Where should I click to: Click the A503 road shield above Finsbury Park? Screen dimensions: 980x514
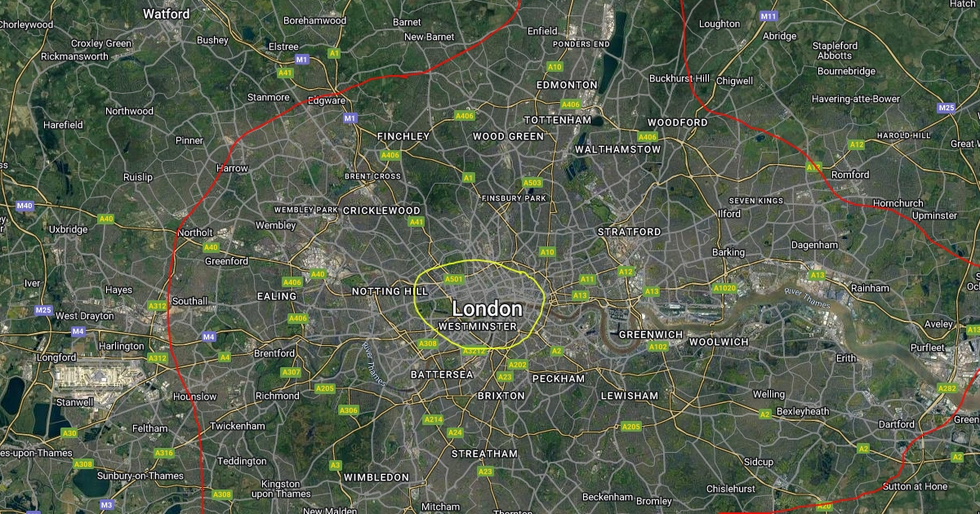tap(532, 183)
